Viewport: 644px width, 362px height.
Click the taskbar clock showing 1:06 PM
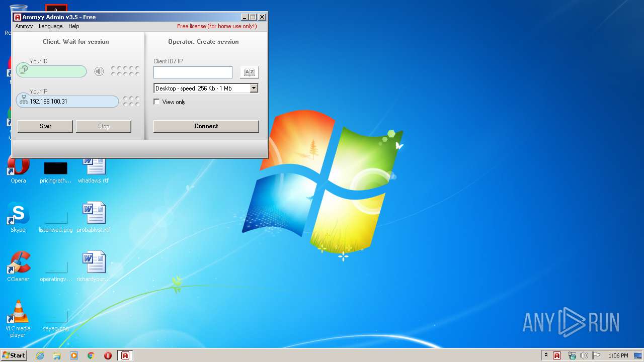coord(618,355)
